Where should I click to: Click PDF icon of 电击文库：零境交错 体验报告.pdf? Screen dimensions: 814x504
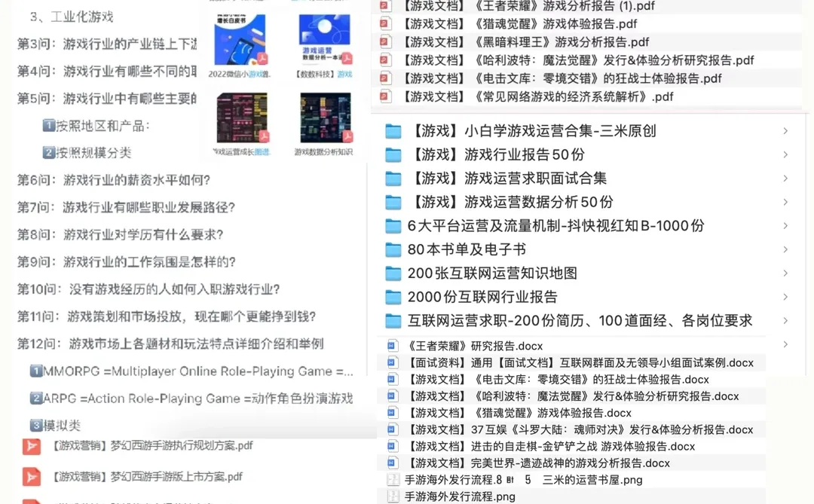[384, 78]
